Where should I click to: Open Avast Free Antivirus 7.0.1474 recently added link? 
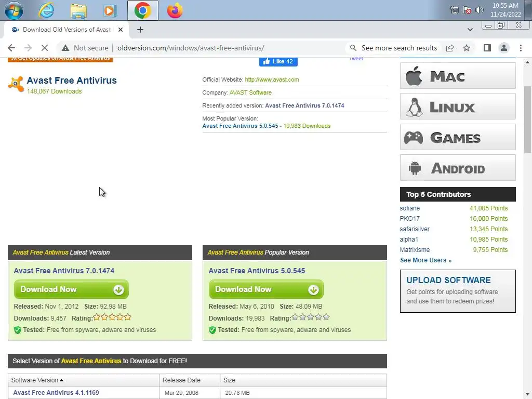[304, 105]
